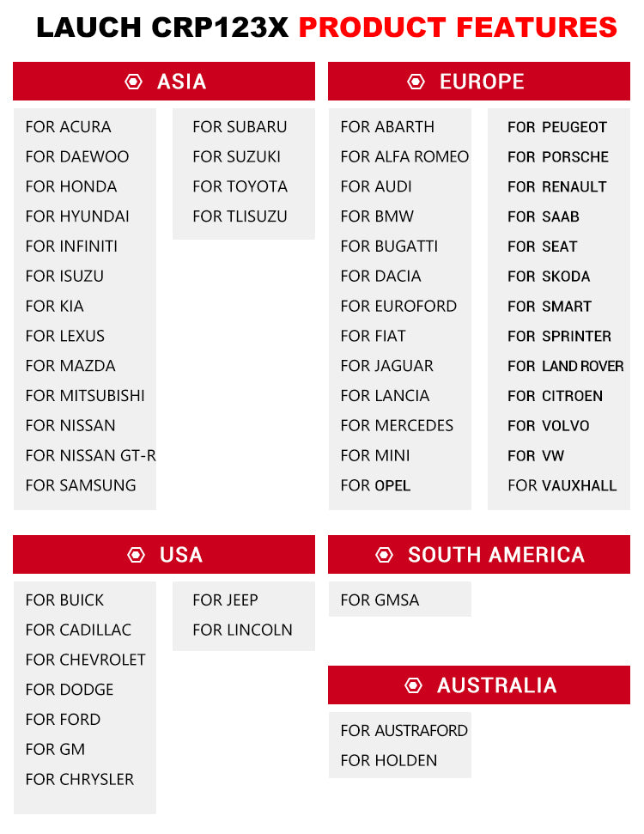Click the FOR TOYOTA entry
Image resolution: width=644 pixels, height=834 pixels.
[x=240, y=186]
